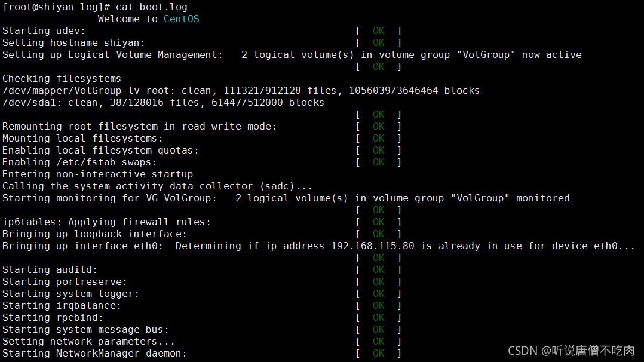Image resolution: width=644 pixels, height=362 pixels.
Task: Click the OK next to Remounting root filesystem
Action: pyautogui.click(x=379, y=127)
